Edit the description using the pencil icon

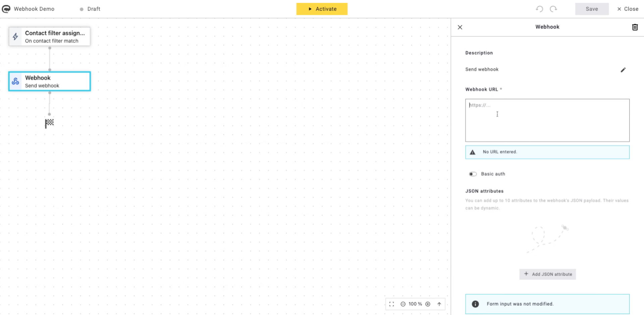point(623,70)
